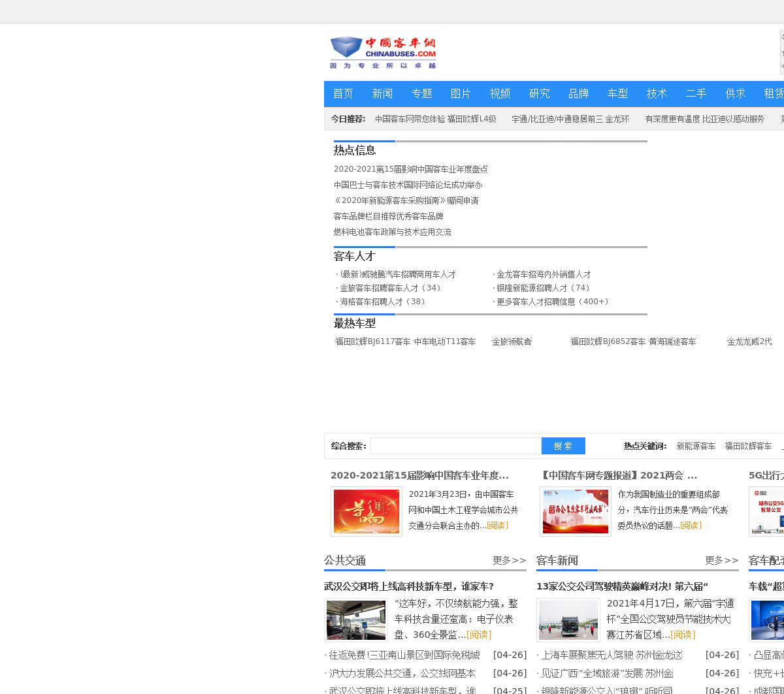784x694 pixels.
Task: Open model link 金龙龙威2代
Action: tap(749, 341)
